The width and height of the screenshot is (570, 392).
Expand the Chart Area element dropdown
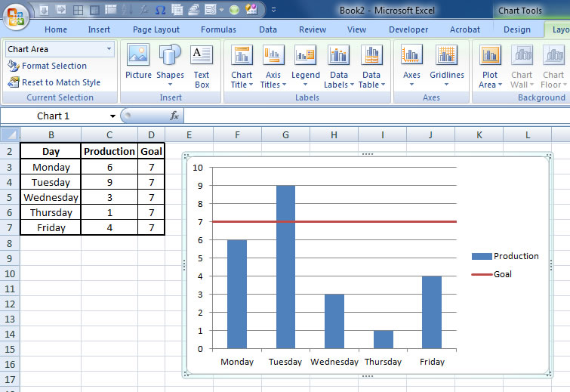click(109, 49)
